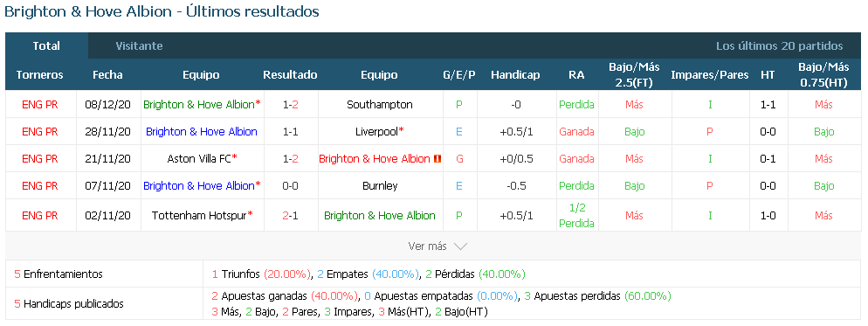The width and height of the screenshot is (868, 326).
Task: Click the red card icon beside Brighton
Action: [437, 159]
